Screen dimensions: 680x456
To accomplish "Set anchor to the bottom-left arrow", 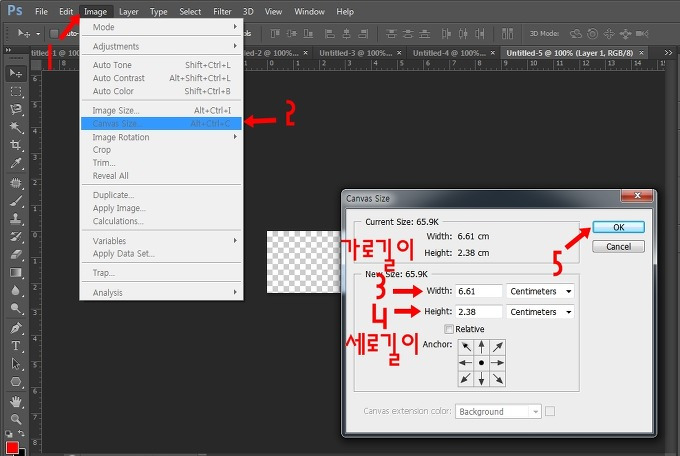I will point(466,379).
